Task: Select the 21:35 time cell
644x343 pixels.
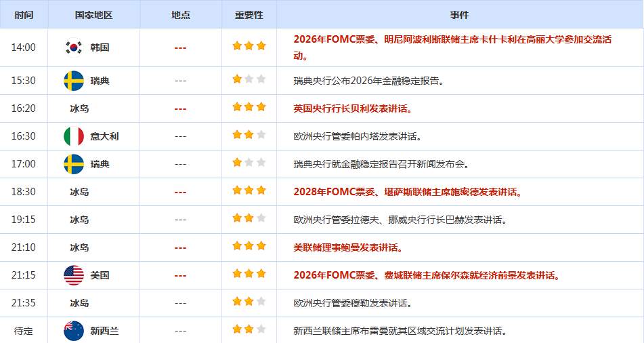Action: click(x=24, y=303)
